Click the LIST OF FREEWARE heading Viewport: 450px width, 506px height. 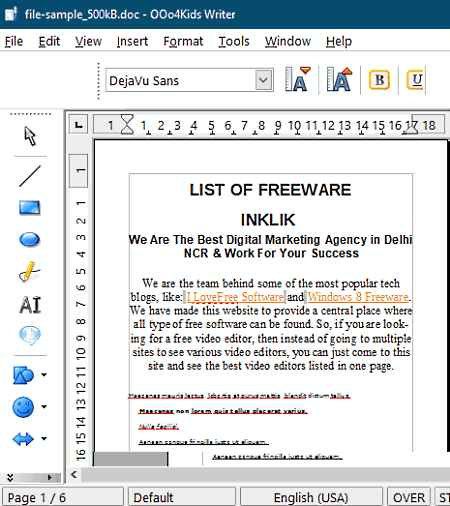click(270, 190)
